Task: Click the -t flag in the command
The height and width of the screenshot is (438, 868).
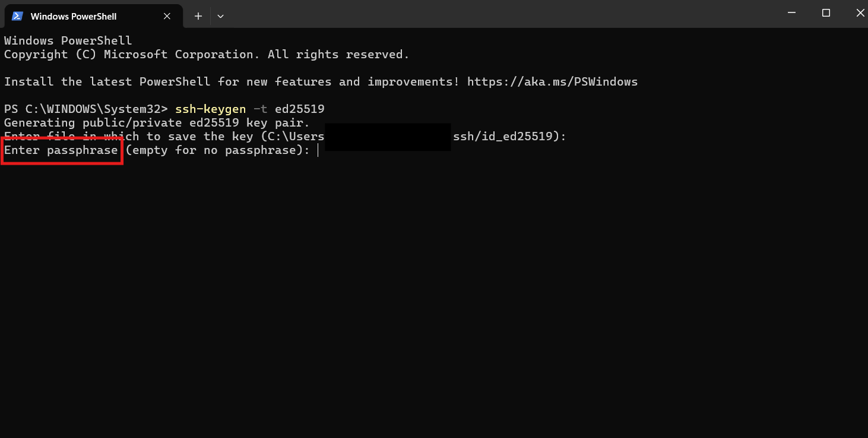Action: [x=260, y=109]
